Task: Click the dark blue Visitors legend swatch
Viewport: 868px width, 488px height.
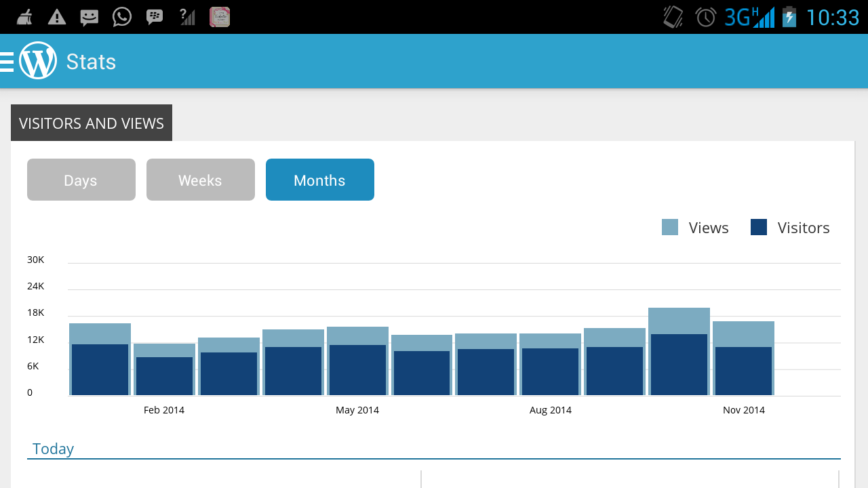Action: 759,228
